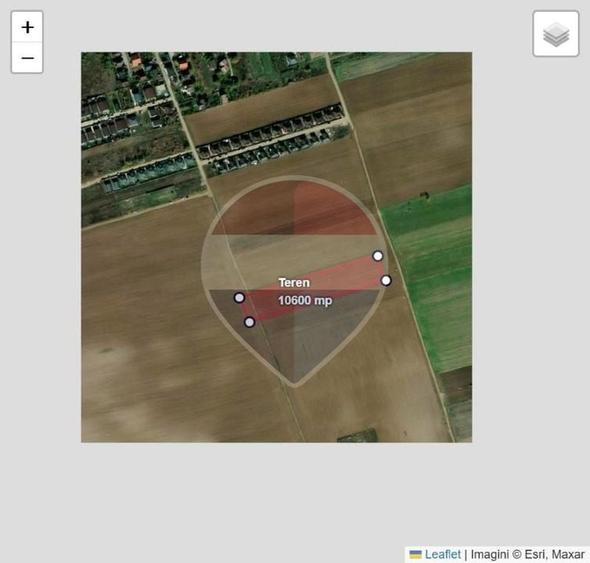The width and height of the screenshot is (590, 563).
Task: Open the Leaflet attribution link
Action: pos(442,554)
